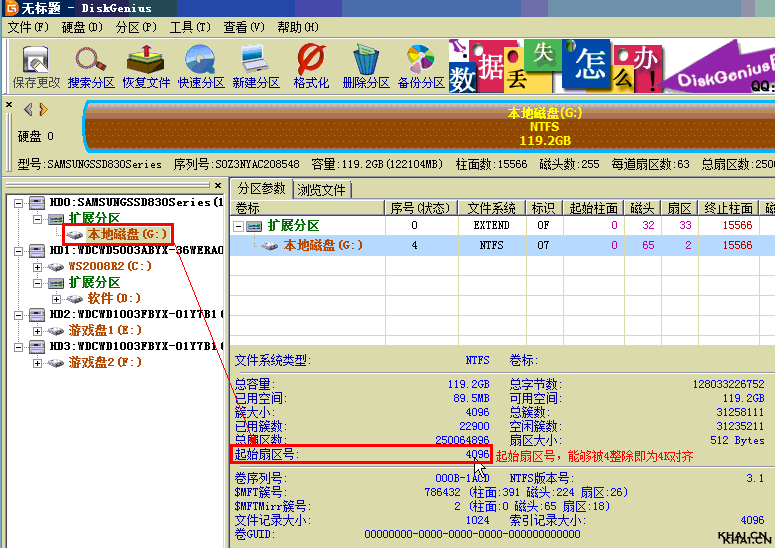Screen dimensions: 775x548
Task: Click the 新建分区 (New Partition) icon
Action: point(256,65)
